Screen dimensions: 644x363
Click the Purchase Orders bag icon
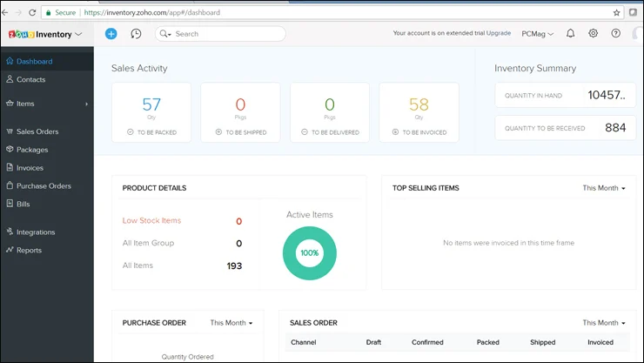pos(10,185)
